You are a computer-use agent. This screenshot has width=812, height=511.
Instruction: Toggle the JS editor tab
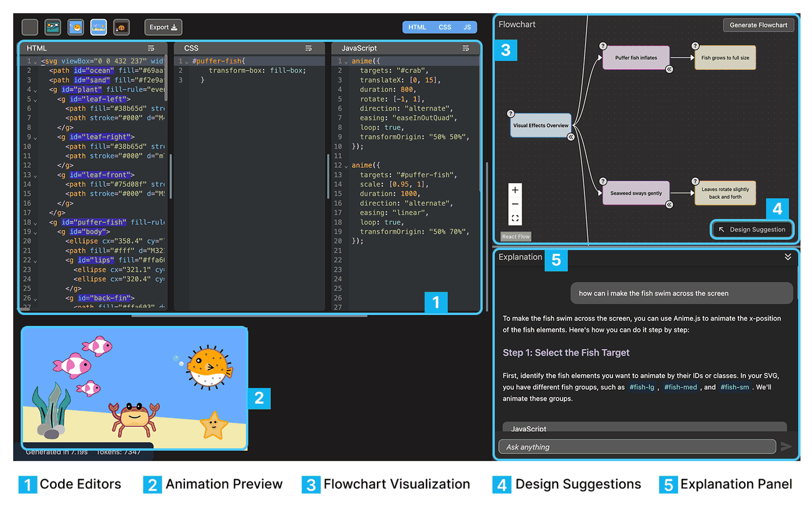tap(467, 27)
